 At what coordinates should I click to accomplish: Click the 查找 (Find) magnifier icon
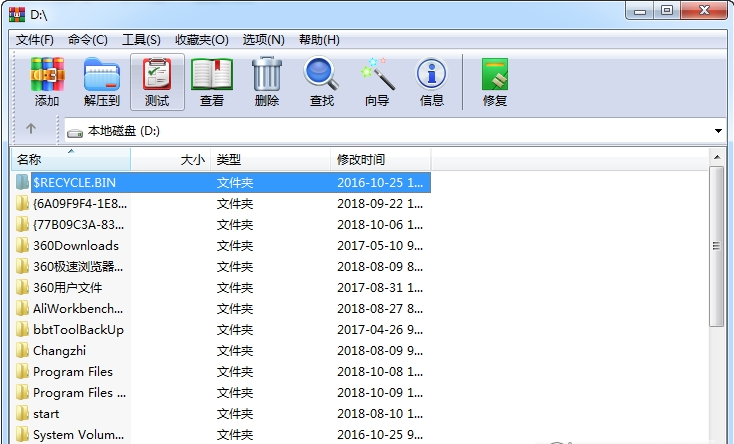tap(321, 74)
